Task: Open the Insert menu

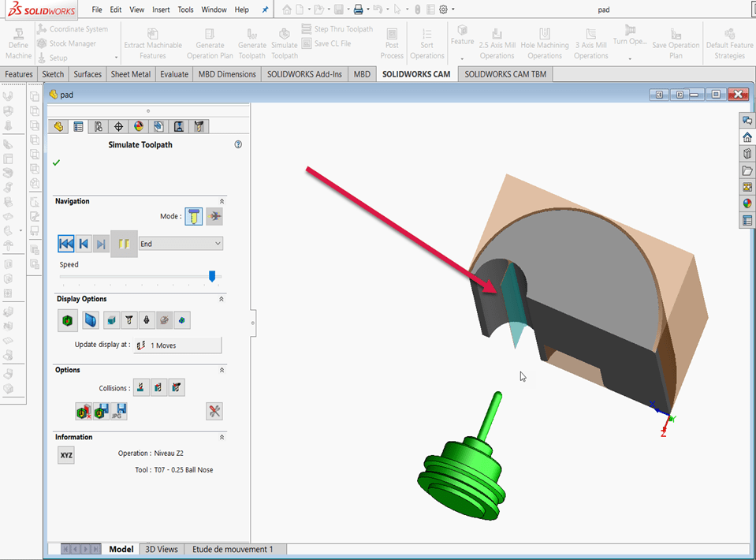Action: 161,9
